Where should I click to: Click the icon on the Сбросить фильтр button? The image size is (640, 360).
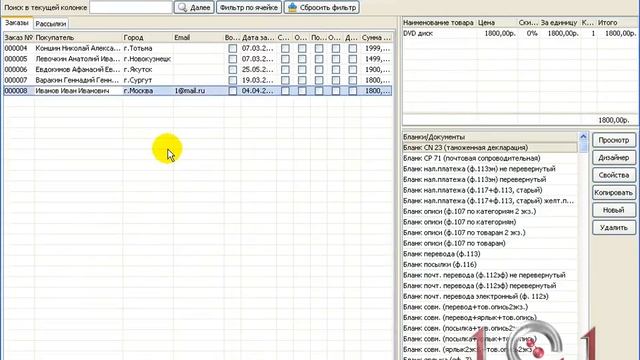[292, 7]
